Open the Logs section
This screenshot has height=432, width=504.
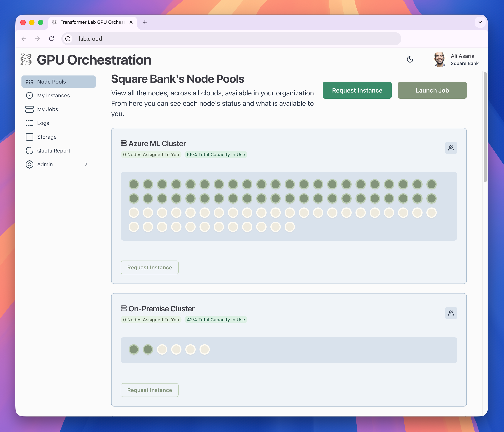click(43, 123)
